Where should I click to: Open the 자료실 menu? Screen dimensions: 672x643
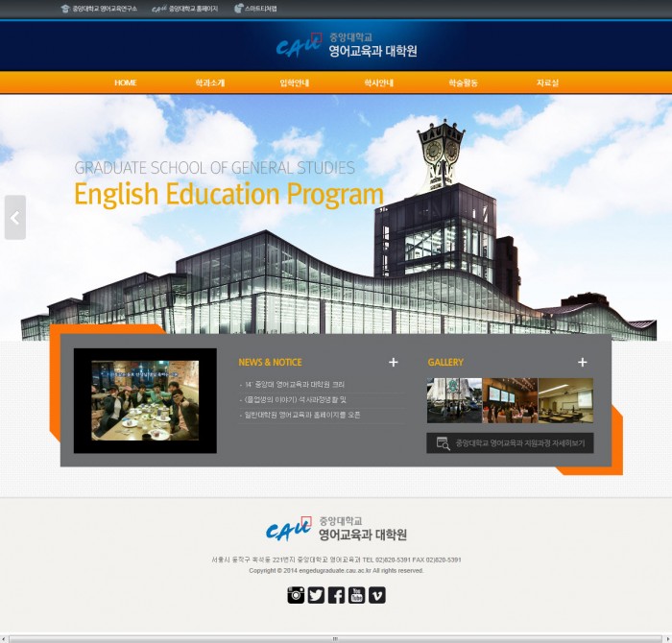tap(547, 83)
